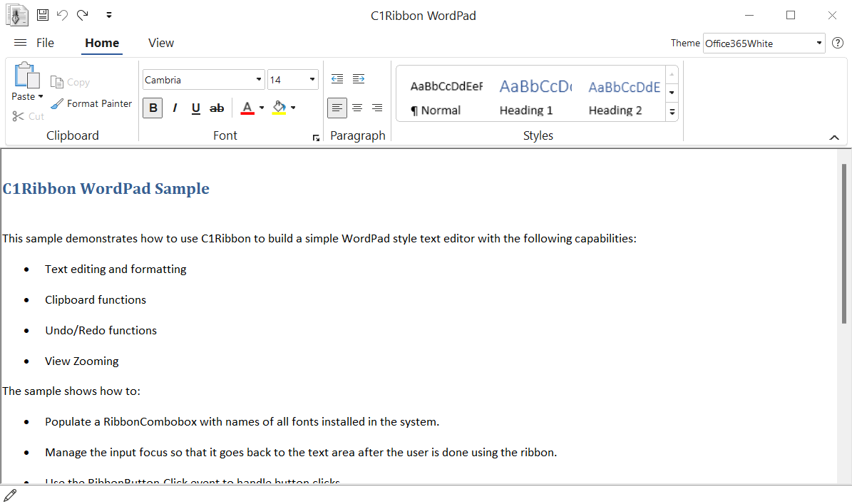This screenshot has width=852, height=504.
Task: Switch to the Home ribbon tab
Action: pos(102,43)
